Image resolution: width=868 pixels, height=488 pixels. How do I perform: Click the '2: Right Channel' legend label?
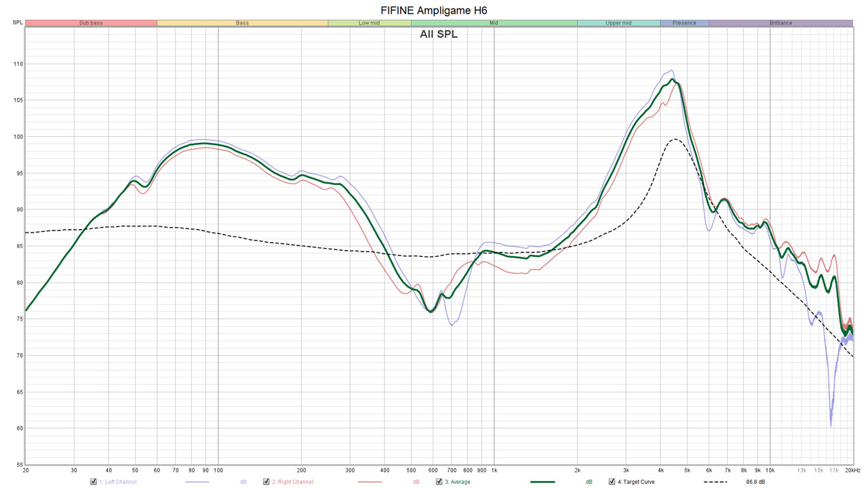click(293, 482)
